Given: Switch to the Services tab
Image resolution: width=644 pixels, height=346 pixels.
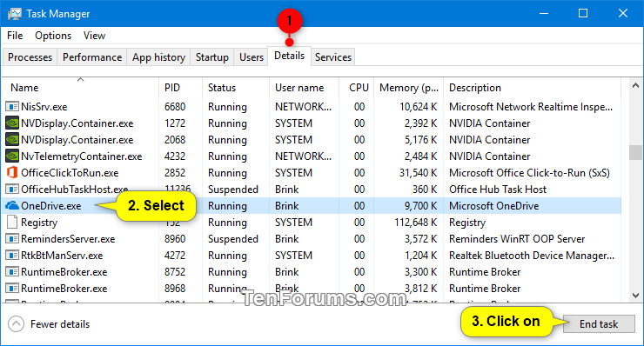Looking at the screenshot, I should [x=333, y=57].
